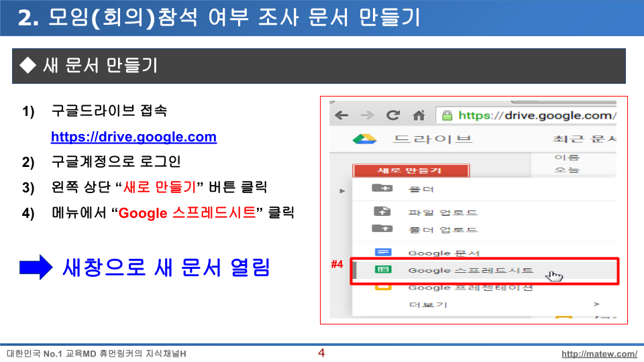
Task: Click the 최근 문서 heading
Action: tap(584, 139)
